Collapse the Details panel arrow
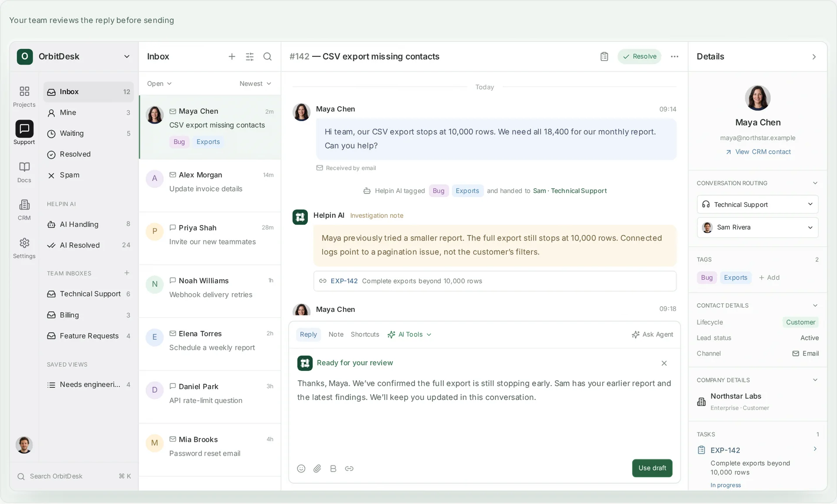837x504 pixels. coord(814,57)
